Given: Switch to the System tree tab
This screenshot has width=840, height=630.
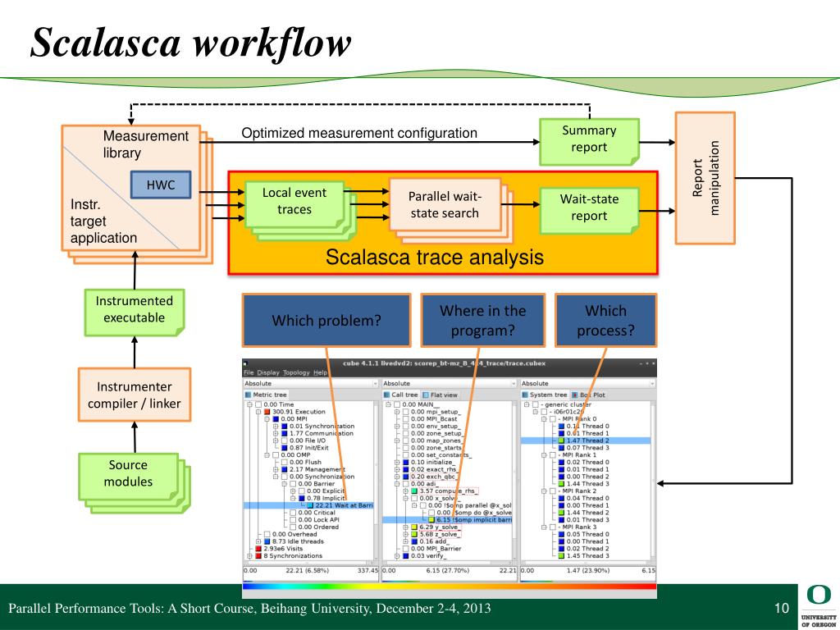Looking at the screenshot, I should pyautogui.click(x=544, y=395).
